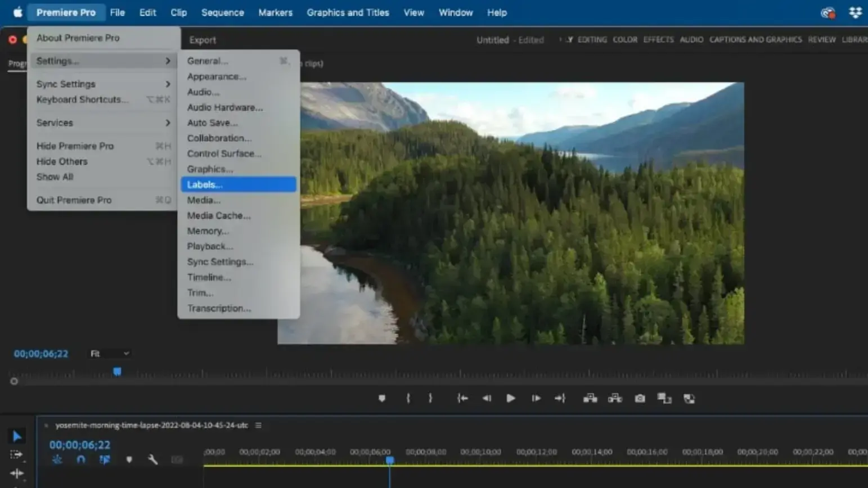
Task: Choose Quit Premiere Pro
Action: (x=74, y=200)
